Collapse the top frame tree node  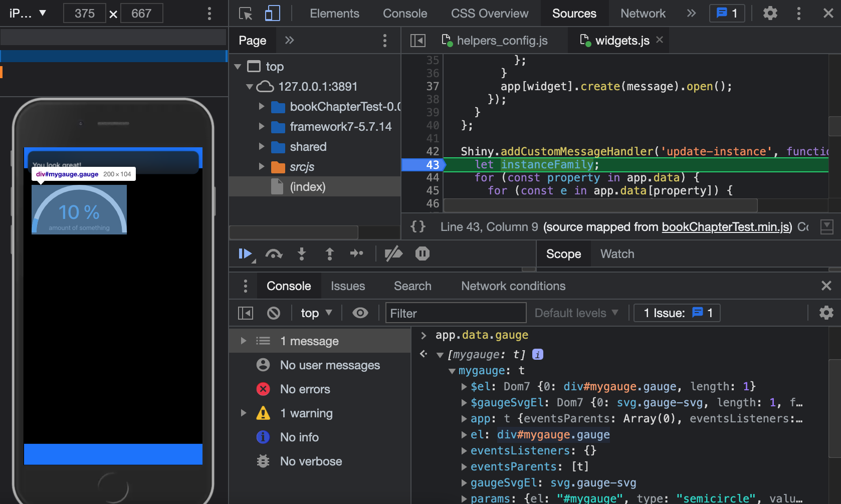(x=238, y=67)
